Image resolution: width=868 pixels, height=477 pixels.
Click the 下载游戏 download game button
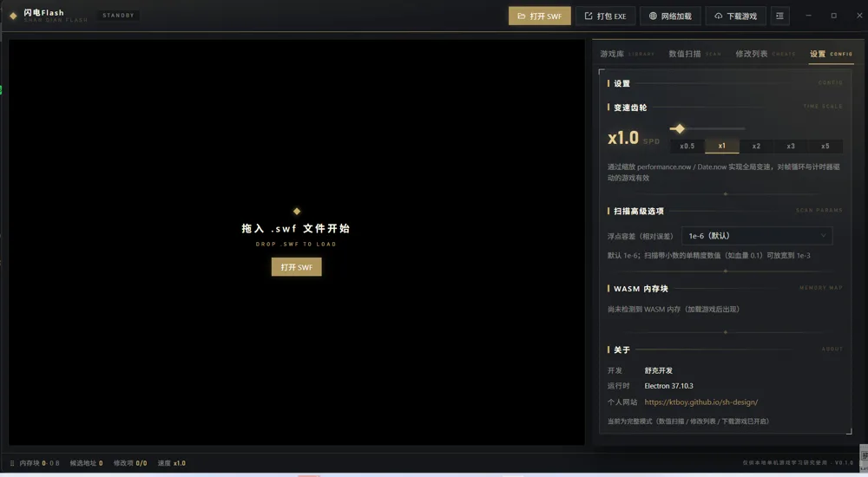[735, 16]
